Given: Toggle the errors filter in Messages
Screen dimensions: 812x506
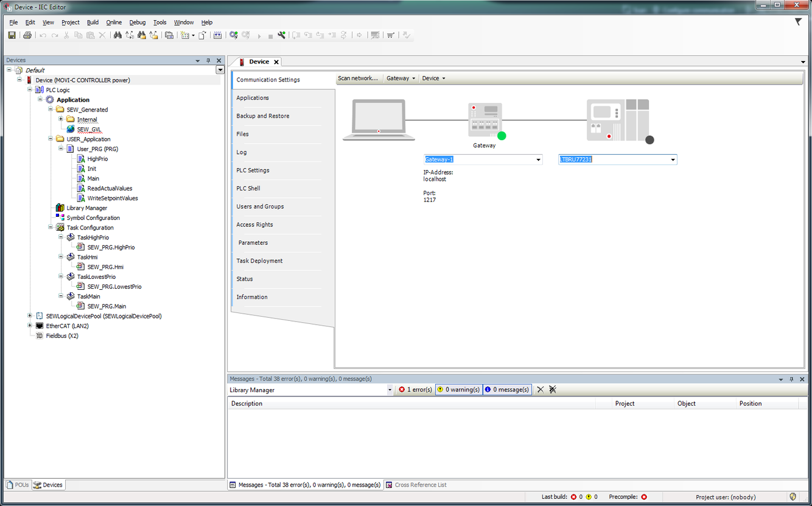Looking at the screenshot, I should pos(415,390).
